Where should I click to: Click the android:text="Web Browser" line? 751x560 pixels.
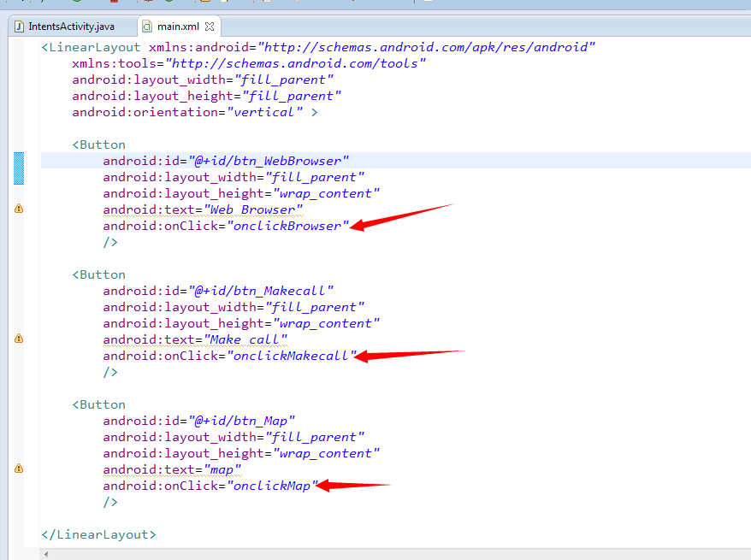coord(203,209)
